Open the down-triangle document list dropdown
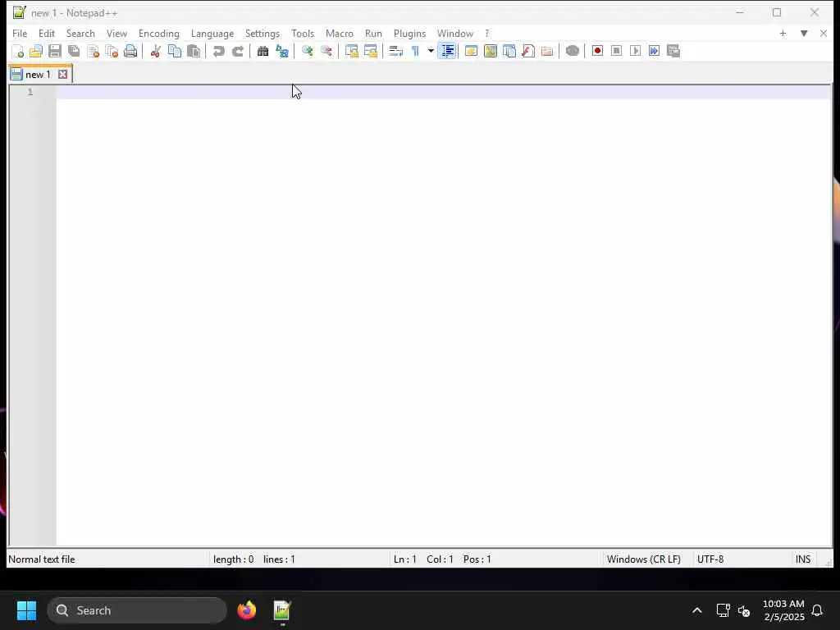This screenshot has width=840, height=630. tap(804, 33)
